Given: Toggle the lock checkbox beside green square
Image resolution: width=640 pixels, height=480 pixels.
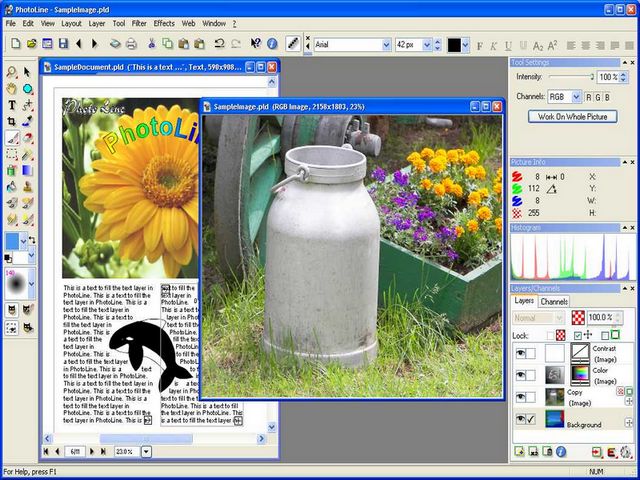Looking at the screenshot, I should click(x=605, y=336).
